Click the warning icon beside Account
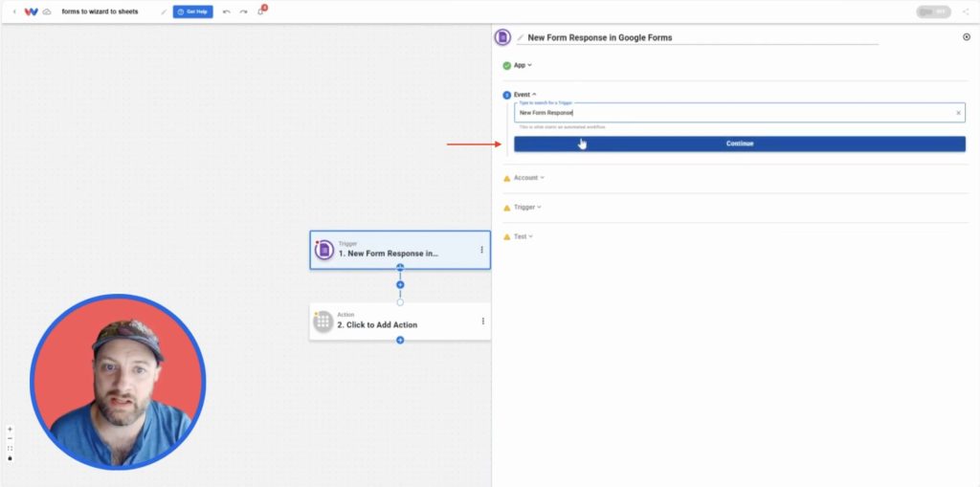The height and width of the screenshot is (487, 980). point(507,178)
